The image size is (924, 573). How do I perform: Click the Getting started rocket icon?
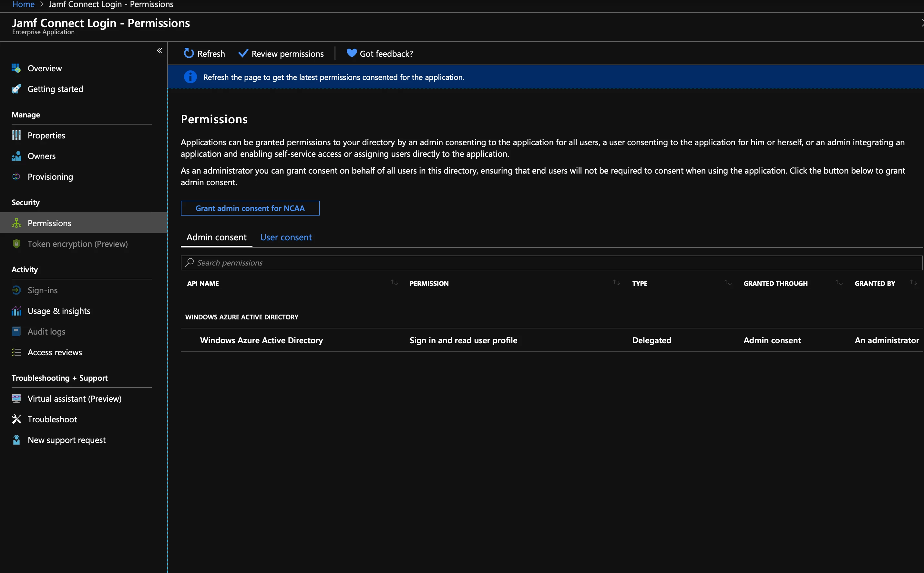[16, 89]
